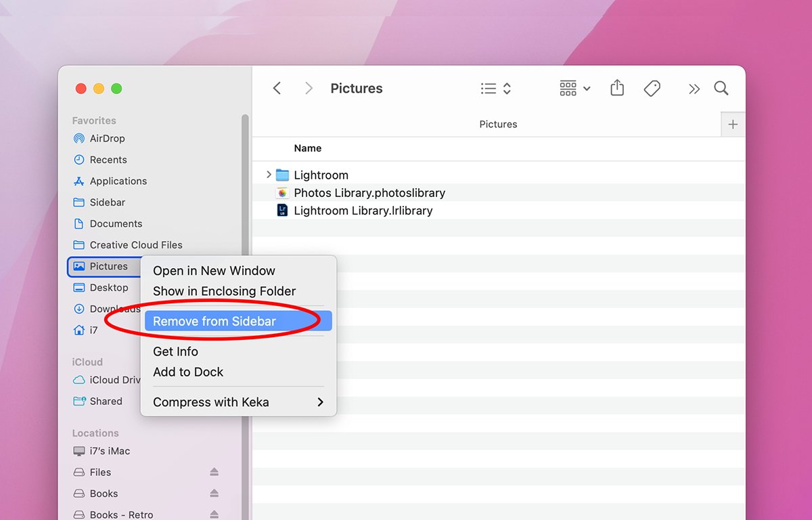Open the group-by grid dropdown

pyautogui.click(x=574, y=88)
